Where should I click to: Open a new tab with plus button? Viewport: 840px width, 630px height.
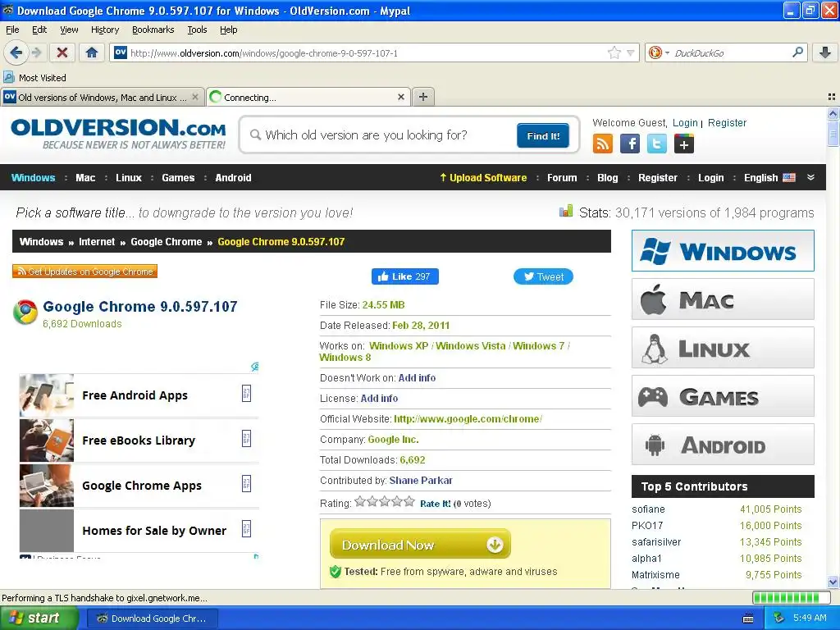(x=423, y=97)
